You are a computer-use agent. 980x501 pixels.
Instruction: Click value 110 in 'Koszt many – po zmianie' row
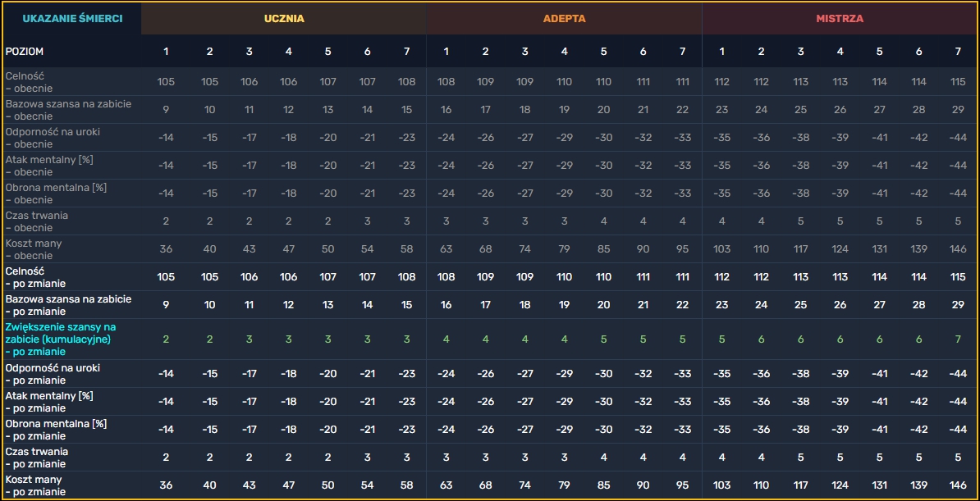(x=761, y=485)
